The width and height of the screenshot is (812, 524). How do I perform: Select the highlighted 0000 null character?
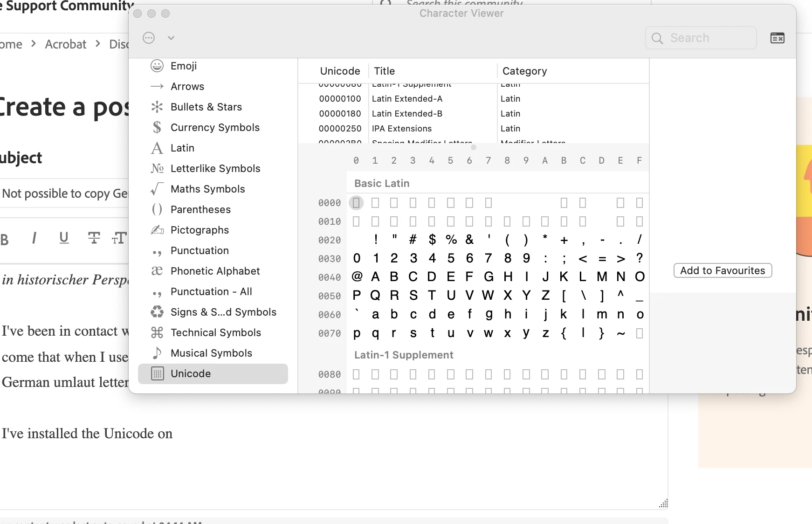[356, 203]
